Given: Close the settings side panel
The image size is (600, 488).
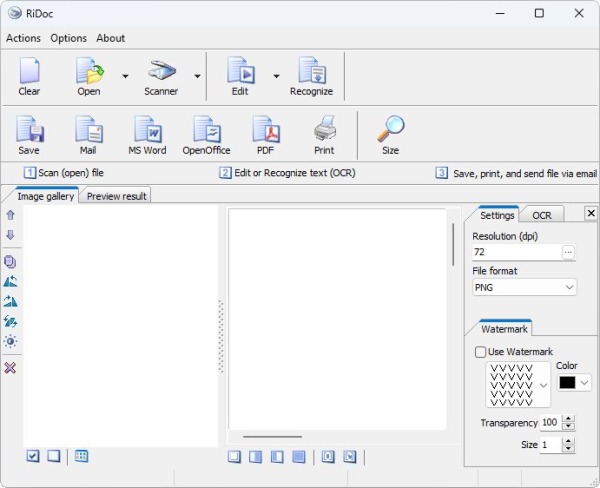Looking at the screenshot, I should click(x=591, y=213).
